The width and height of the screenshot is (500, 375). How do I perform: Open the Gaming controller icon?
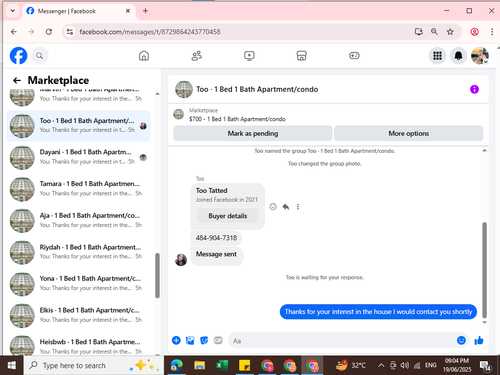pyautogui.click(x=354, y=56)
